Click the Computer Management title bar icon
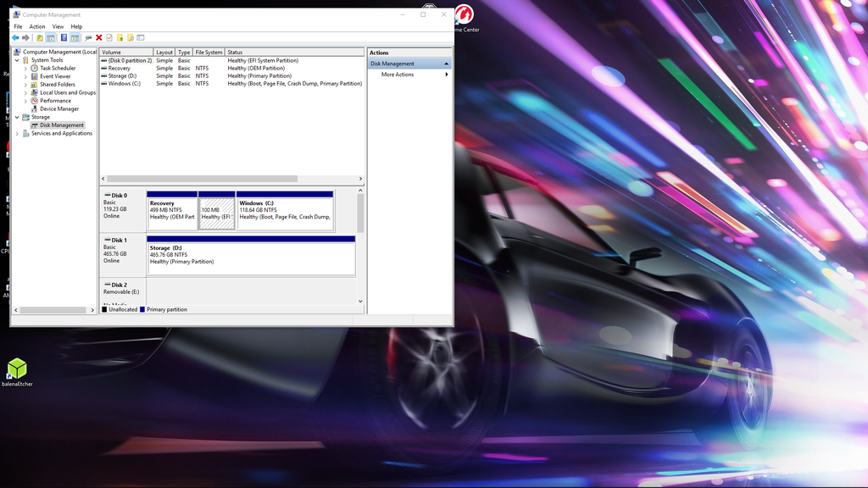Viewport: 868px width, 488px height. pos(17,14)
